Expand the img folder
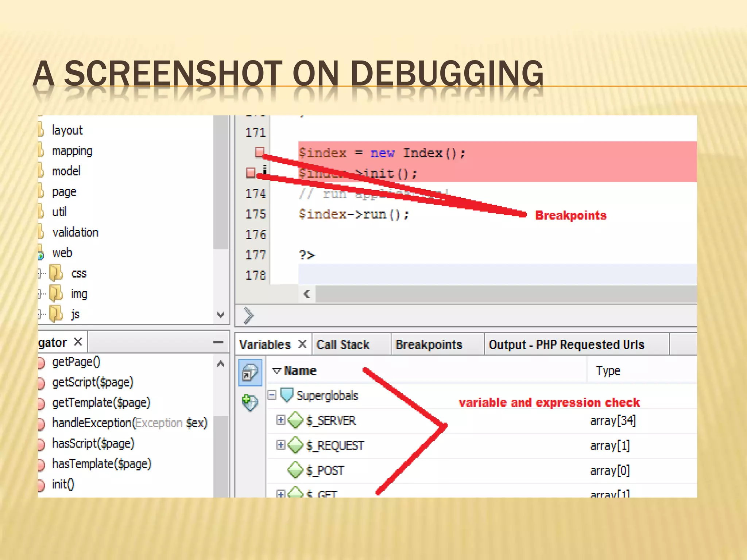Image resolution: width=747 pixels, height=560 pixels. point(40,293)
